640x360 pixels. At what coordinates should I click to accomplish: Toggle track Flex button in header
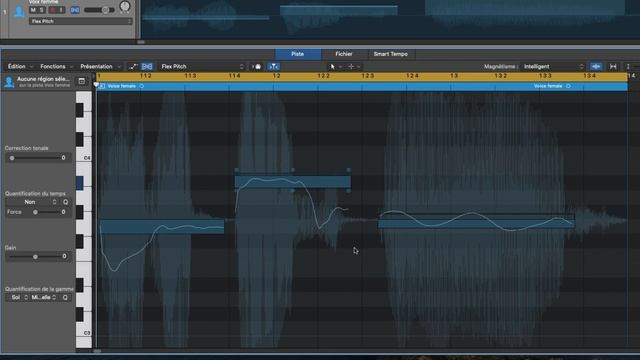point(75,10)
